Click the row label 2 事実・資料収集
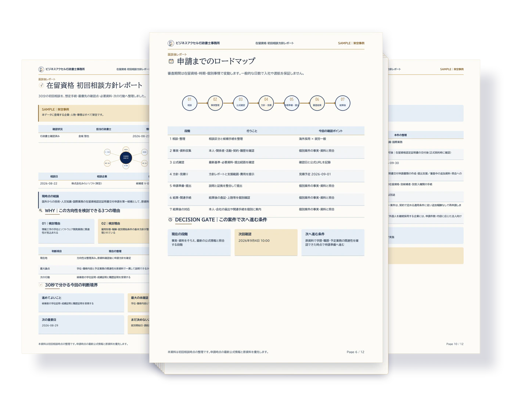Image resolution: width=532 pixels, height=399 pixels. click(180, 151)
